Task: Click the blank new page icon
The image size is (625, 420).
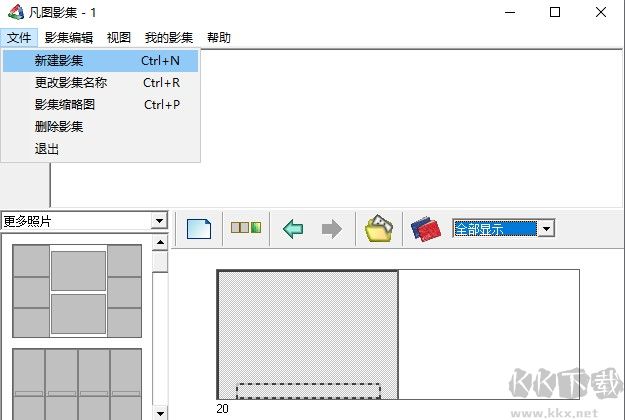Action: 199,229
